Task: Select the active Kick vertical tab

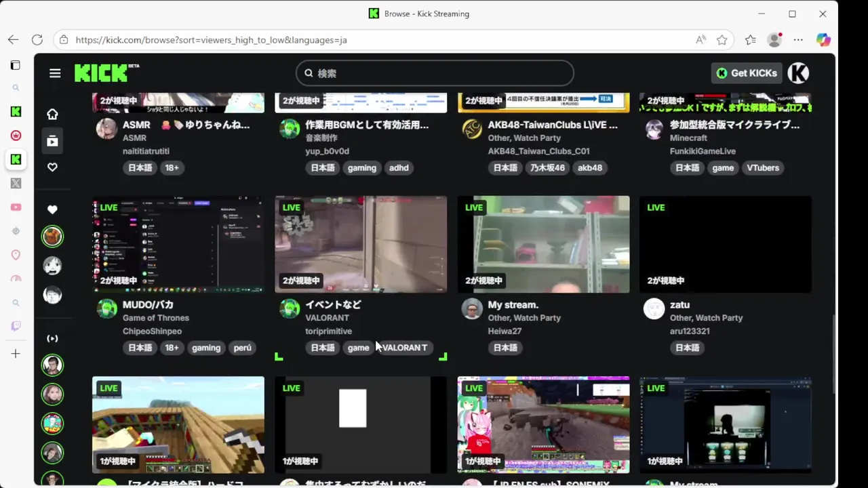Action: [16, 159]
